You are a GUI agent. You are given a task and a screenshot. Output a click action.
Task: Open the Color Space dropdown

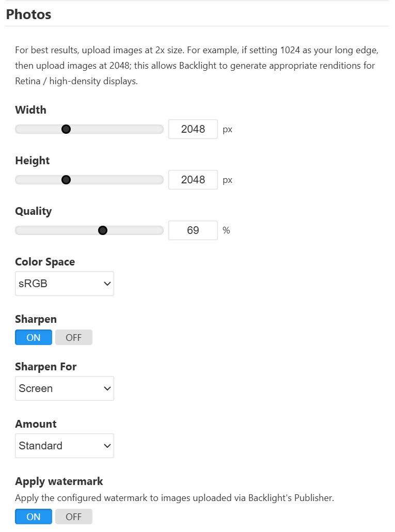click(x=65, y=284)
